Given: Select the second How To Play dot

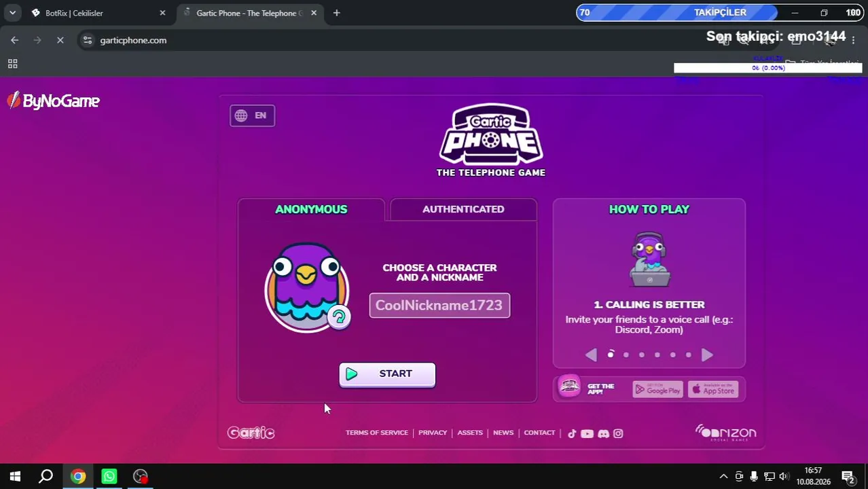Looking at the screenshot, I should (626, 355).
